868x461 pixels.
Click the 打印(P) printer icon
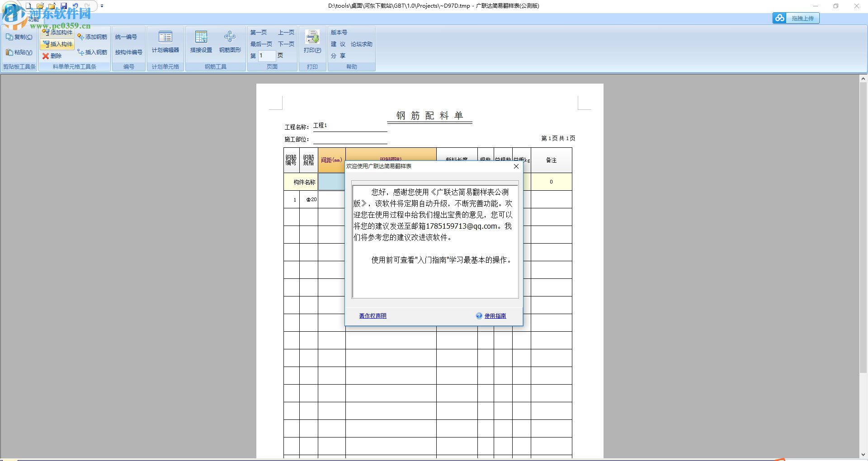pyautogui.click(x=312, y=42)
